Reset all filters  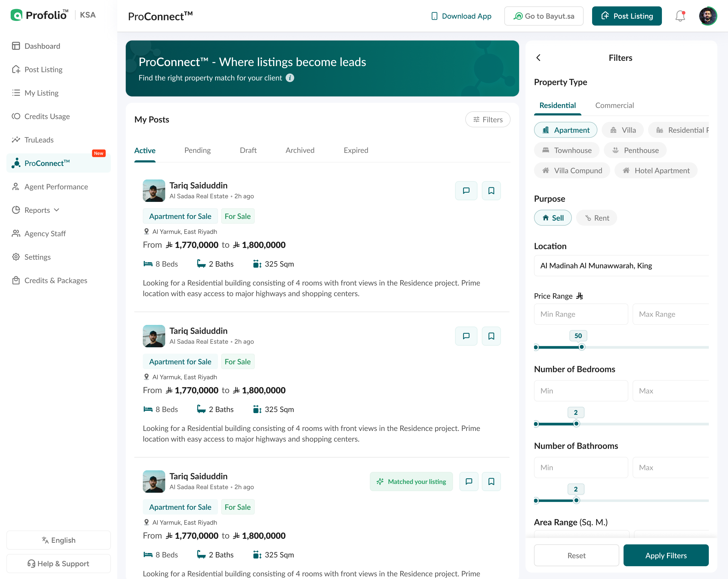576,555
